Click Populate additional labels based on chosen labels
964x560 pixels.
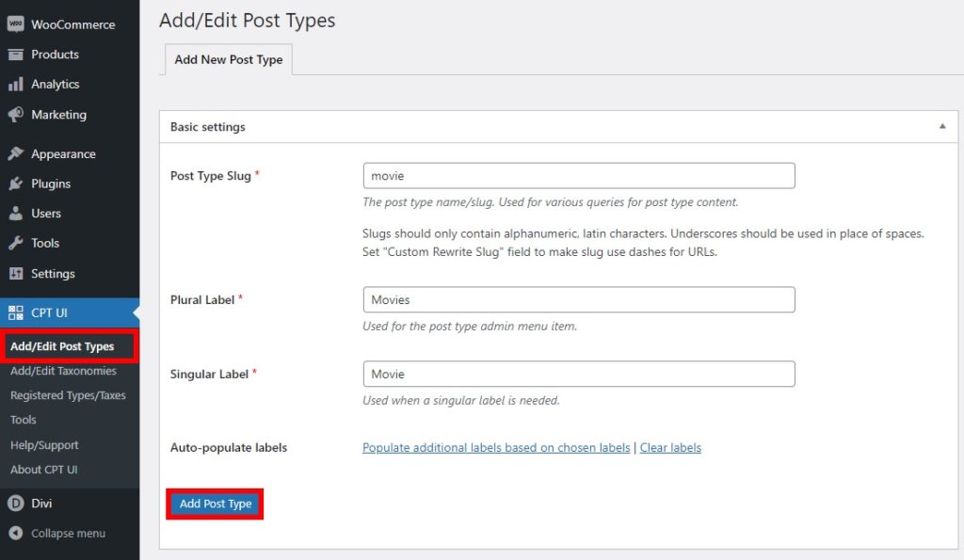point(496,448)
